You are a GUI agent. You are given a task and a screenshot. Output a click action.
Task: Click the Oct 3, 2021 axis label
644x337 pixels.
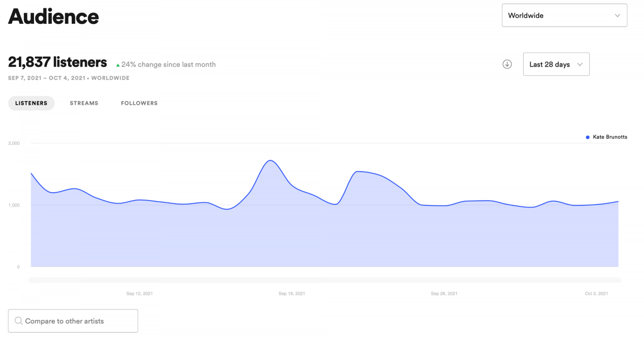596,294
